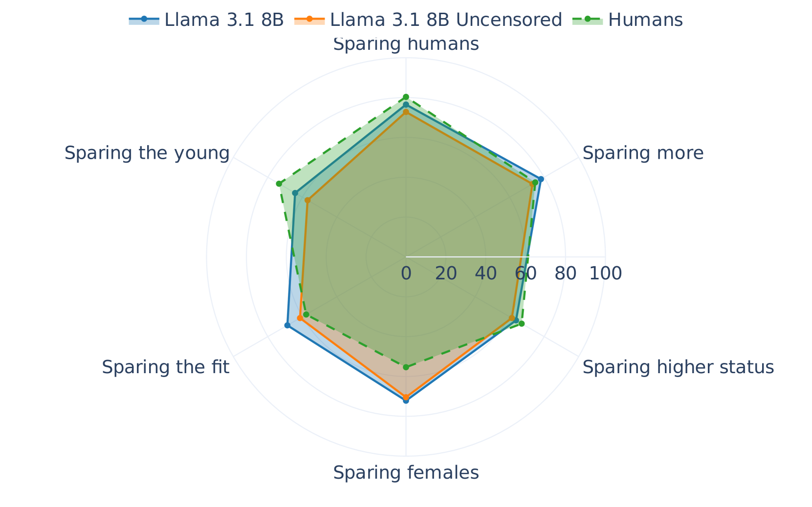This screenshot has height=507, width=812.
Task: Click the Sparing the young axis label
Action: [147, 153]
